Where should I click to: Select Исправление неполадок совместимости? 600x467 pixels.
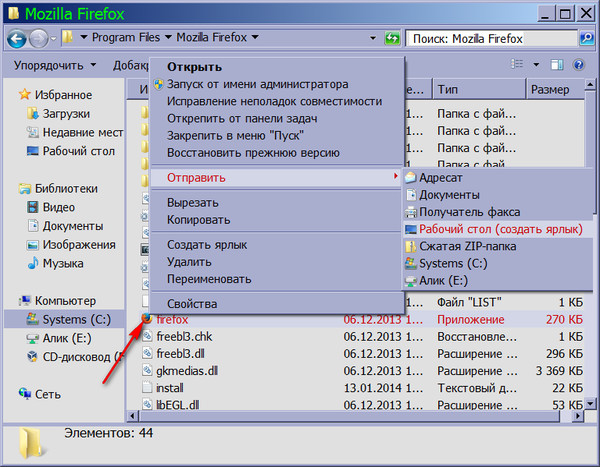274,101
